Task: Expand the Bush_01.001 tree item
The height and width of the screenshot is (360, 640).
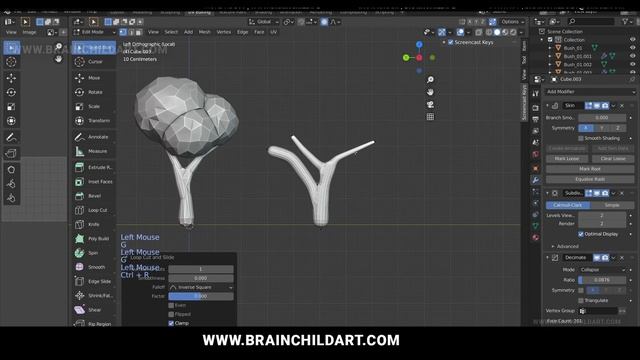Action: (x=550, y=56)
